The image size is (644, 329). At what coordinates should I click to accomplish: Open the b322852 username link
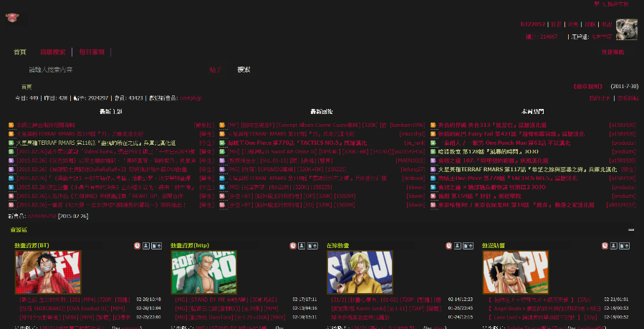(533, 24)
